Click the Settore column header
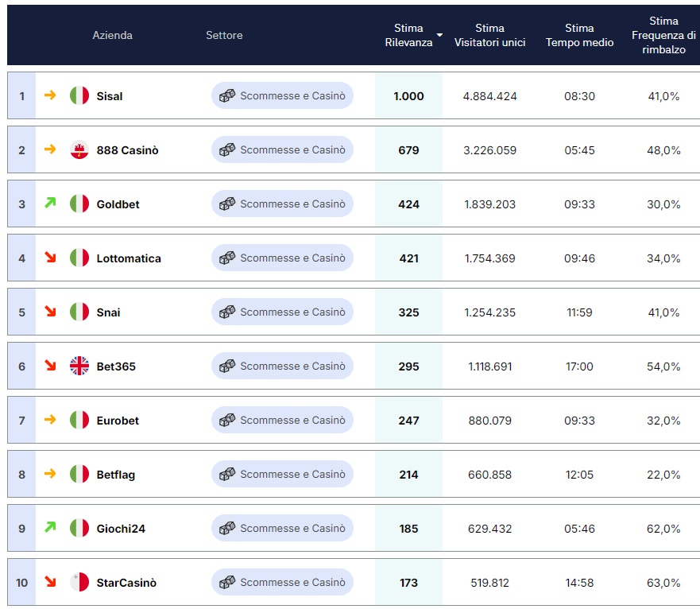Screen dimensions: 700x609 coord(224,35)
